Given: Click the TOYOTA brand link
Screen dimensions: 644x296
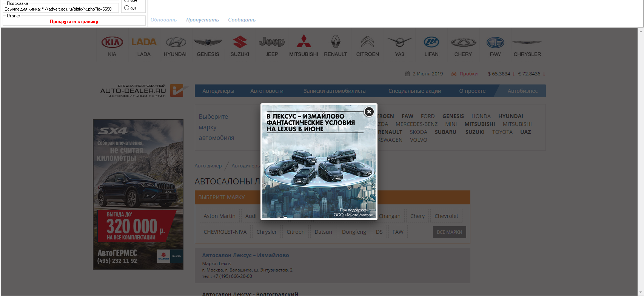Looking at the screenshot, I should (502, 132).
